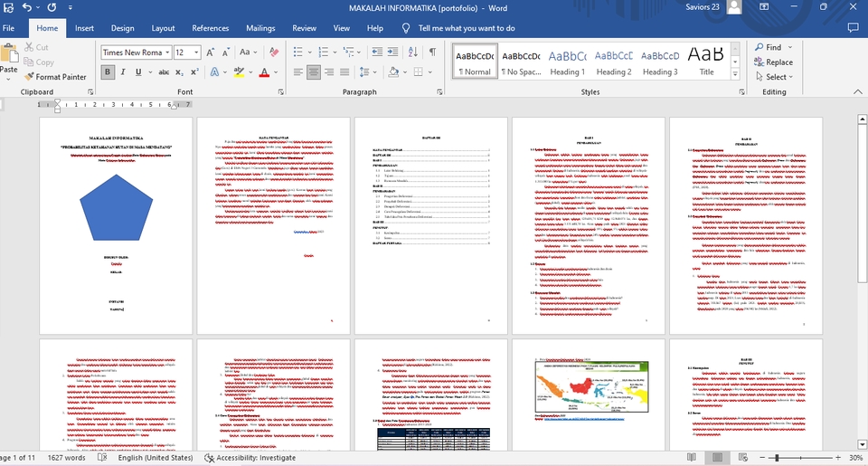
Task: Toggle Bold formatting
Action: click(x=108, y=72)
